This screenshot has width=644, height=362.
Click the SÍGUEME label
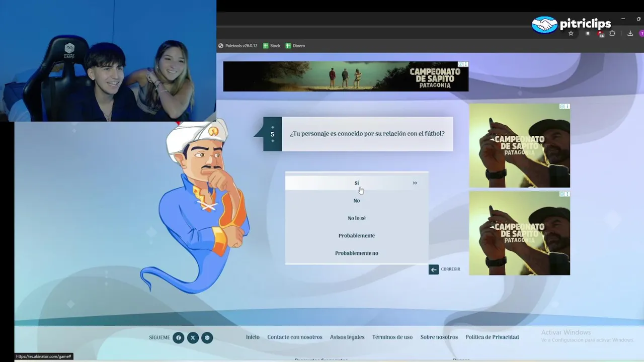(x=159, y=338)
